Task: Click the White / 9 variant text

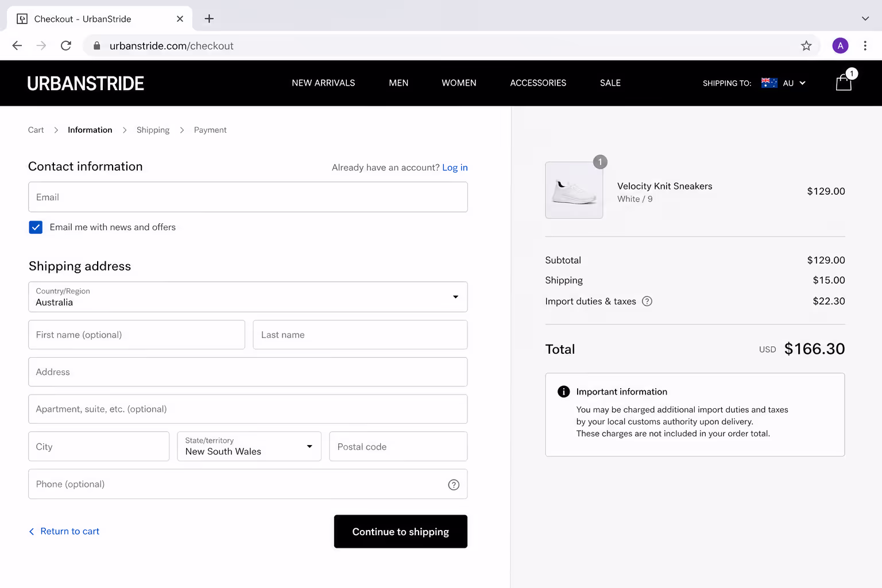Action: point(635,199)
